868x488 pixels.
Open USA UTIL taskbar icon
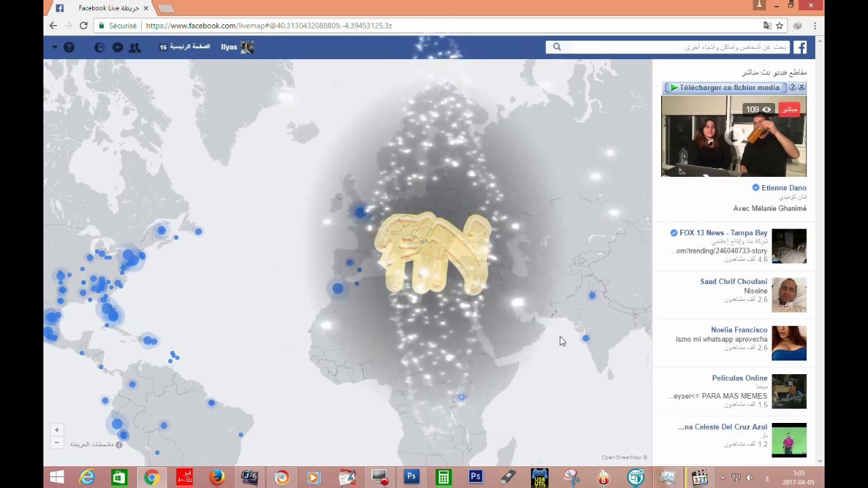tap(539, 478)
